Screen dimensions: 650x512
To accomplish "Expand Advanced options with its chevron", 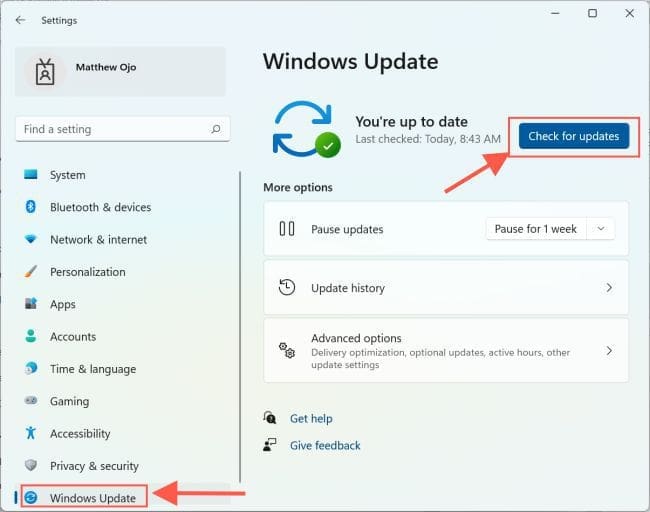I will pyautogui.click(x=609, y=351).
